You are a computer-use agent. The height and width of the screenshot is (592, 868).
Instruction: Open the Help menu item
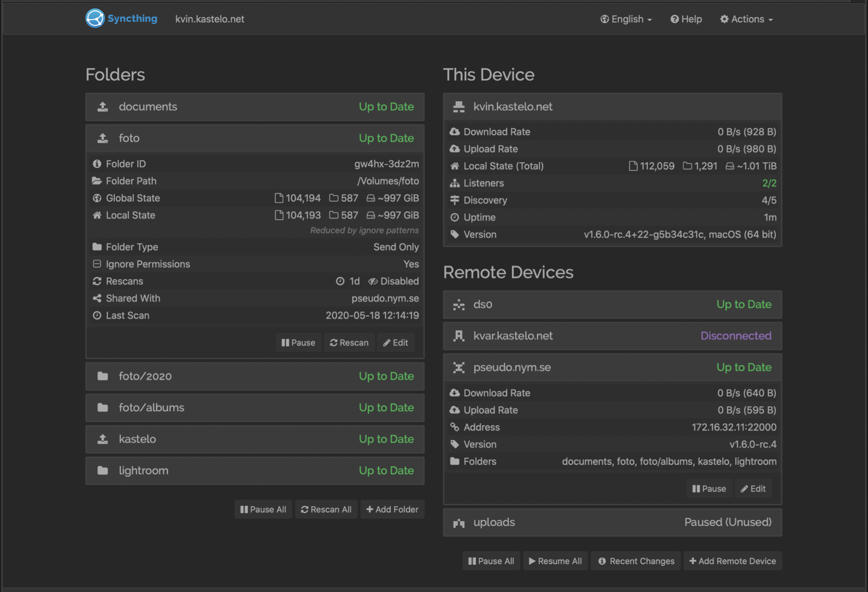coord(686,19)
